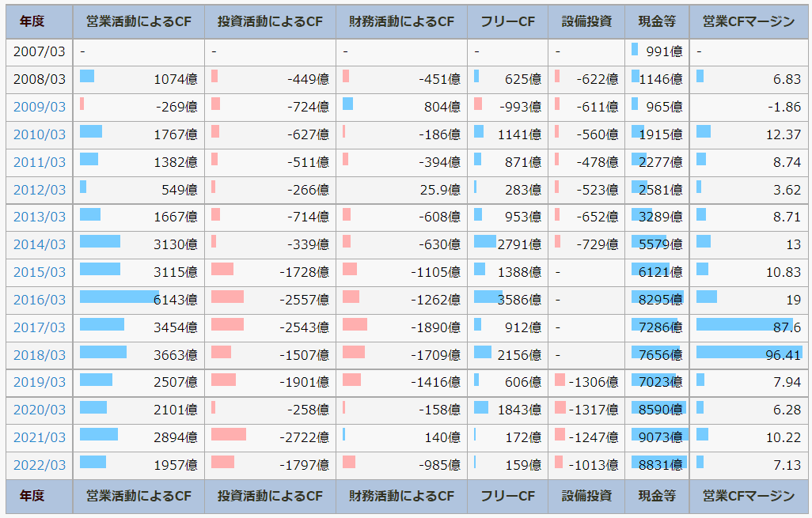Open the 2015/03 fiscal year link
This screenshot has width=812, height=518.
click(x=40, y=272)
